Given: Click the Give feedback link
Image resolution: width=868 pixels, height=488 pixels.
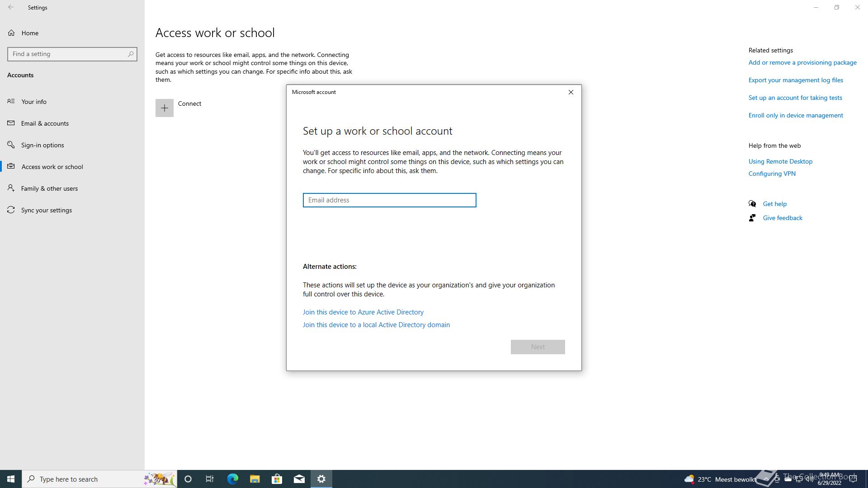Looking at the screenshot, I should [x=783, y=218].
